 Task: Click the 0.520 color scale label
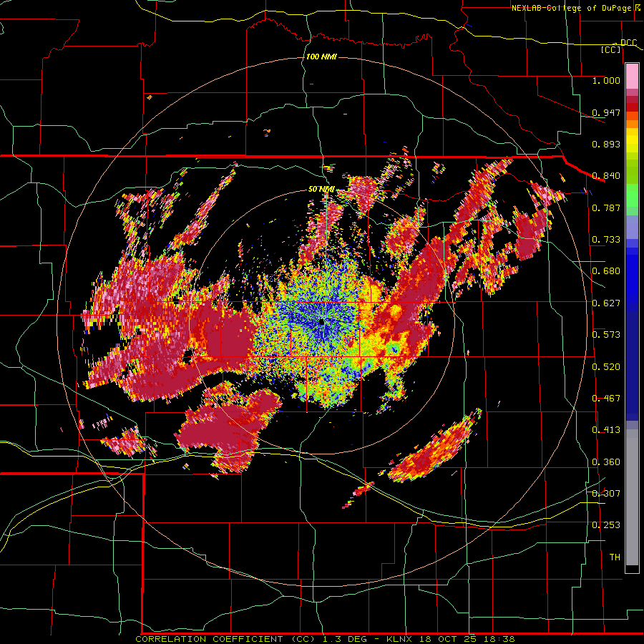point(606,367)
